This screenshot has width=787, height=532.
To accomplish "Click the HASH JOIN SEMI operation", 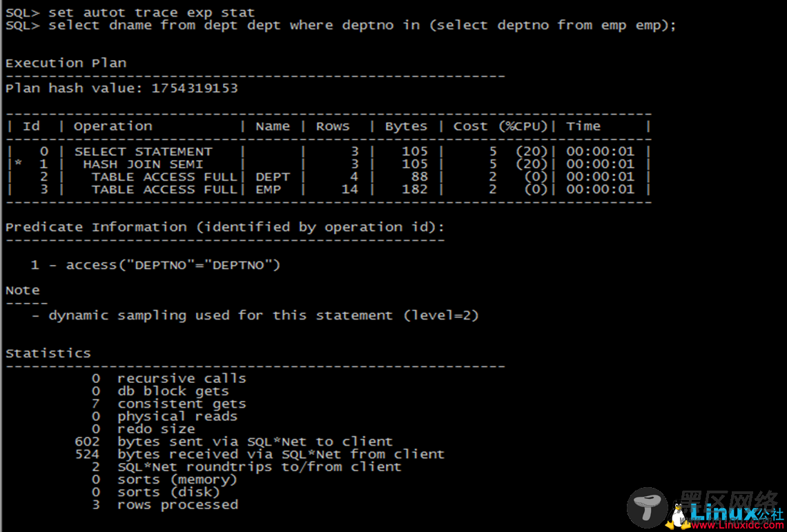I will click(143, 164).
